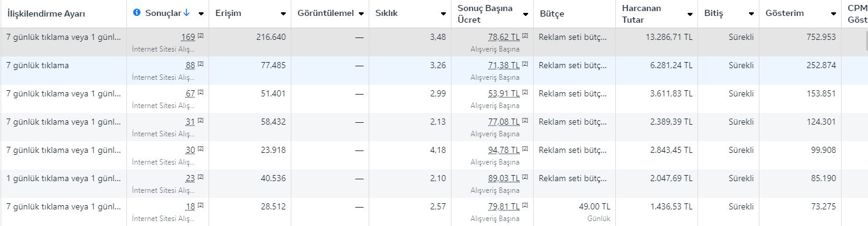Expand the Görüntülemeler column dropdown
The height and width of the screenshot is (226, 868).
click(x=361, y=14)
